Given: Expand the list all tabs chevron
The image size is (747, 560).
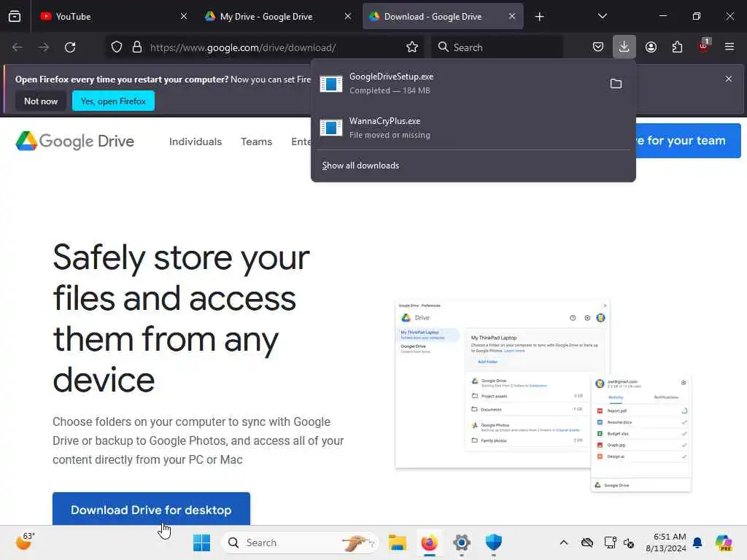Looking at the screenshot, I should click(x=602, y=16).
